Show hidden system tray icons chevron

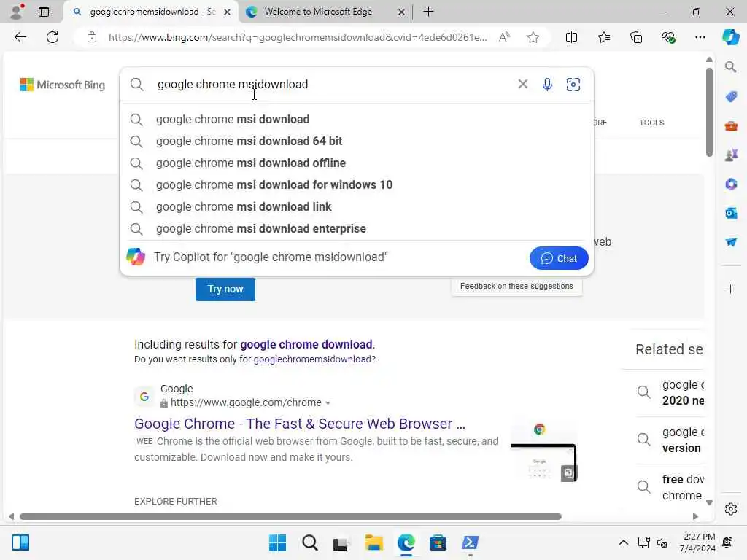(x=623, y=542)
